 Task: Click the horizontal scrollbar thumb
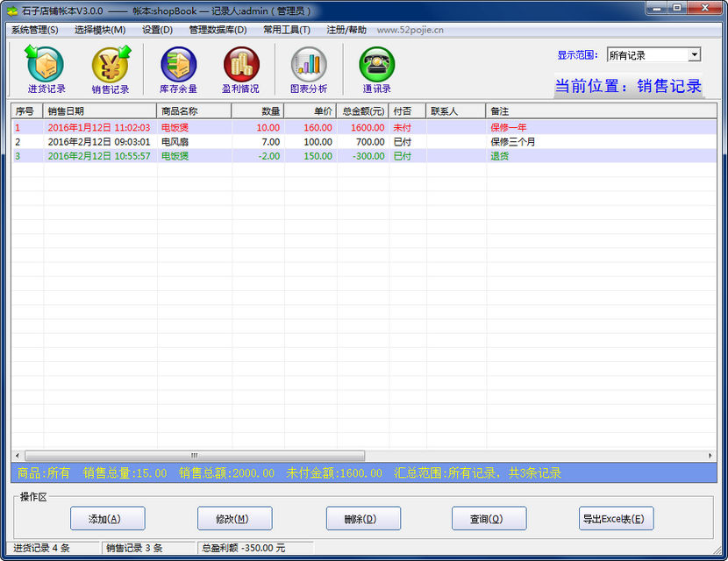pos(195,456)
